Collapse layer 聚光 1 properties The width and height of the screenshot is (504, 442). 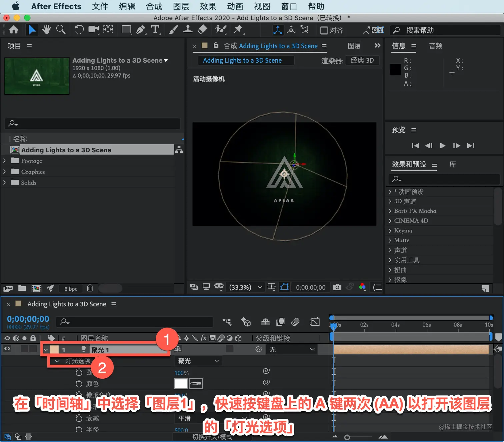pyautogui.click(x=46, y=350)
